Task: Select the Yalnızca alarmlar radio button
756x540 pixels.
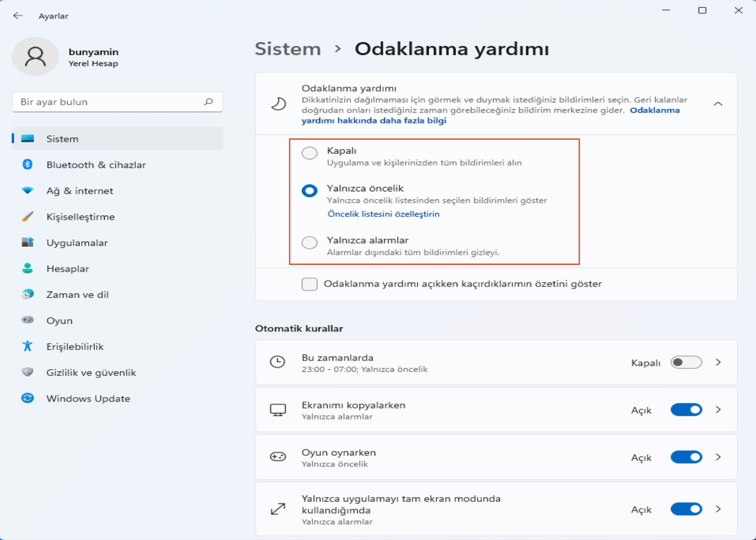Action: 309,242
